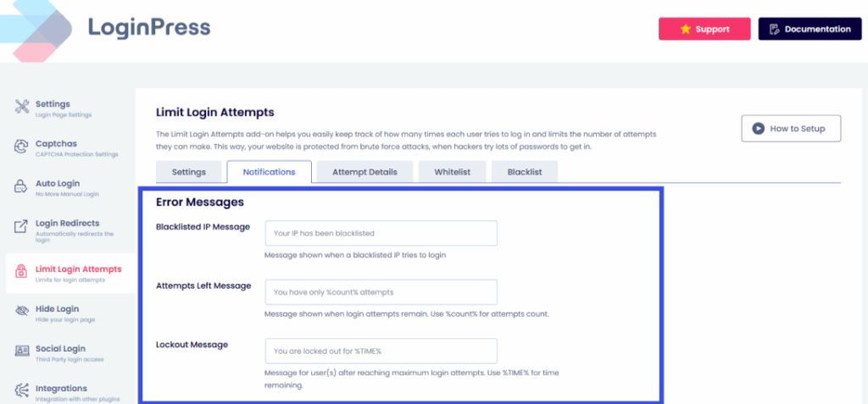Switch to the Attempt Details tab

tap(364, 172)
